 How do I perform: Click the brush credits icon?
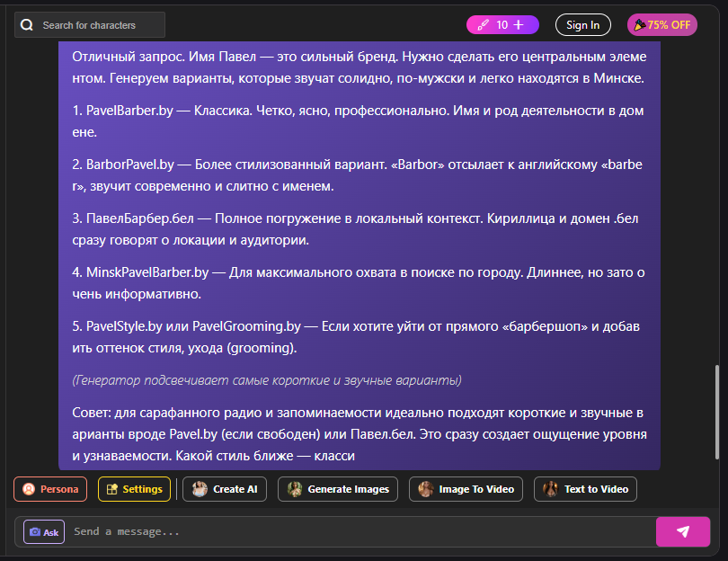pyautogui.click(x=484, y=25)
